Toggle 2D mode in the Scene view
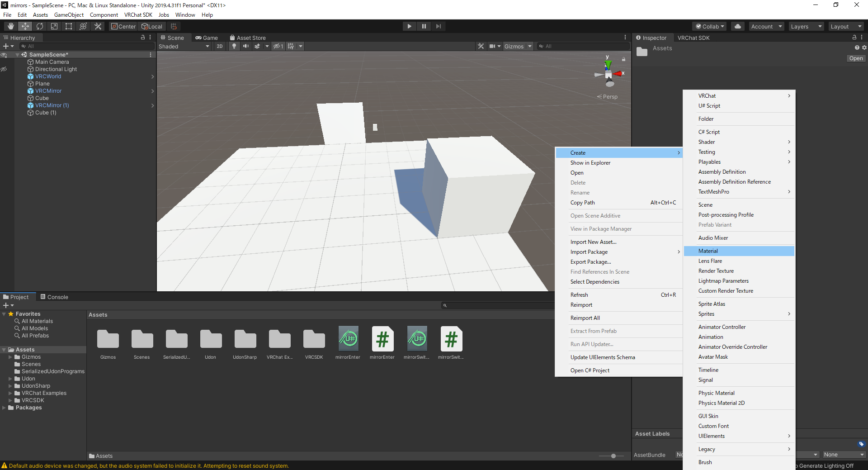This screenshot has height=470, width=868. pyautogui.click(x=220, y=46)
